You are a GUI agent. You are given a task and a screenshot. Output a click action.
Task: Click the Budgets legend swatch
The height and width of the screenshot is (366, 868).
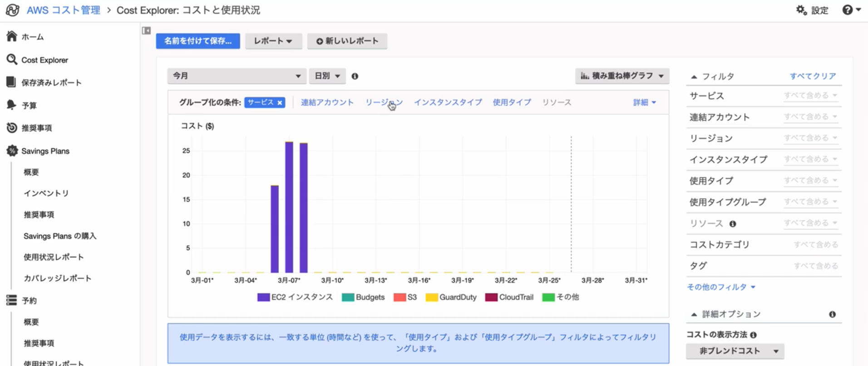click(x=348, y=297)
